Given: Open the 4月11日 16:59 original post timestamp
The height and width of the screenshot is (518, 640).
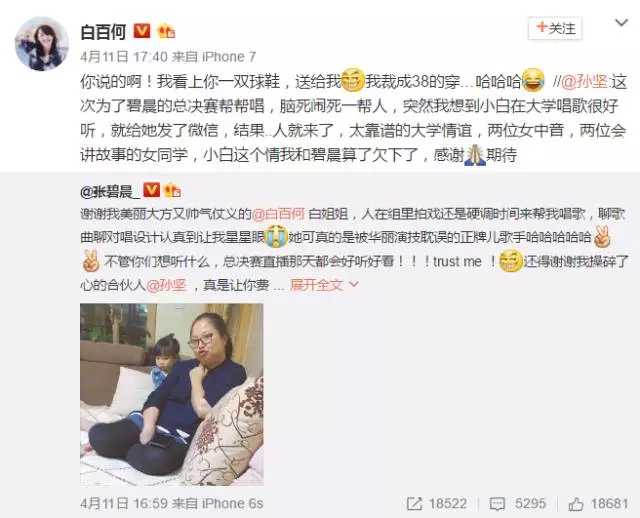Looking at the screenshot, I should pyautogui.click(x=124, y=503).
